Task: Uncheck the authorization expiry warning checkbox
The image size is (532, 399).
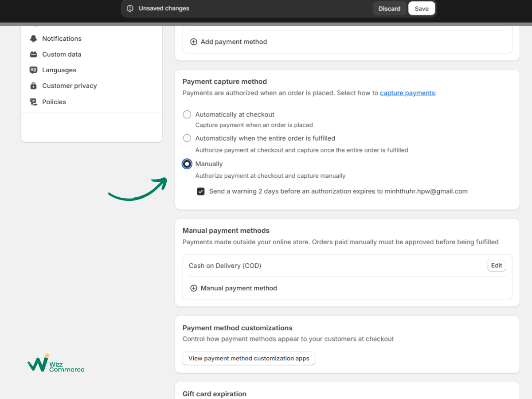Action: point(201,192)
